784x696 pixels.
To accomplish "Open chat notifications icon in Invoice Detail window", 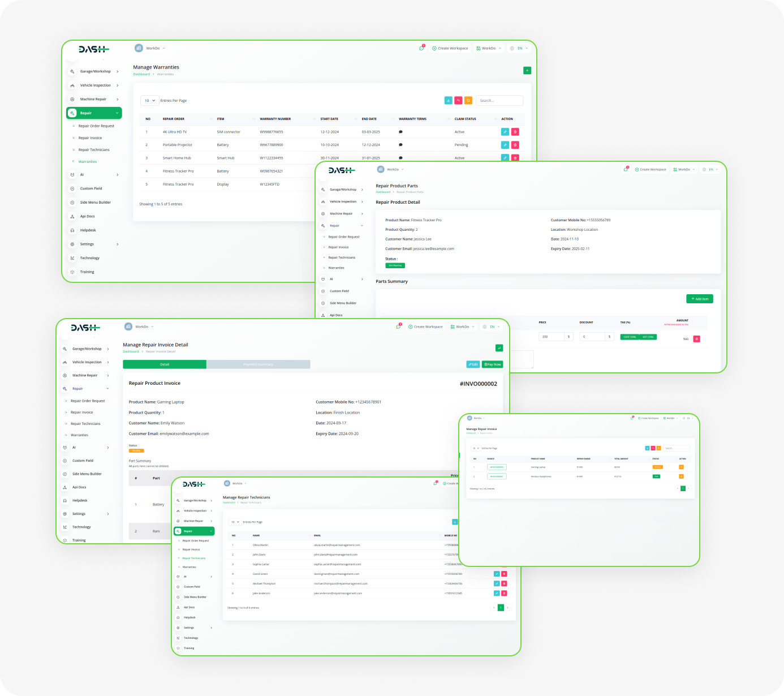I will point(398,326).
